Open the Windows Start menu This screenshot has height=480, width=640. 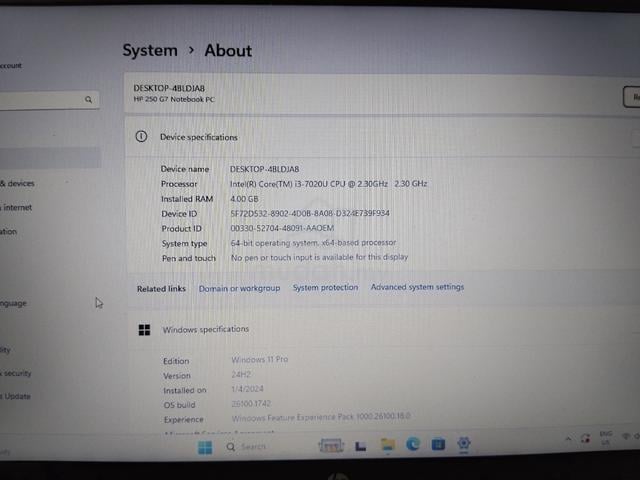pos(205,447)
